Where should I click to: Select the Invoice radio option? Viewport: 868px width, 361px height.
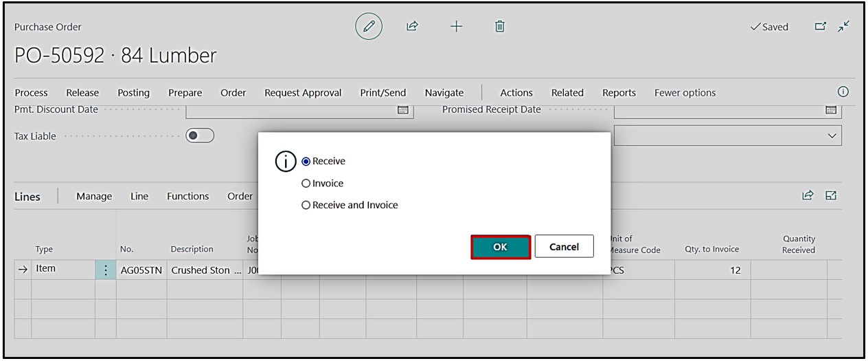coord(306,184)
